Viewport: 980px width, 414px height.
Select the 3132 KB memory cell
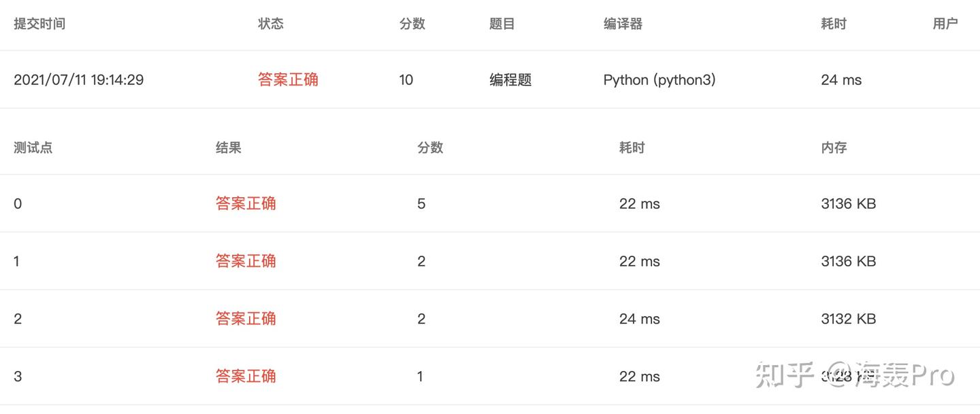point(848,319)
